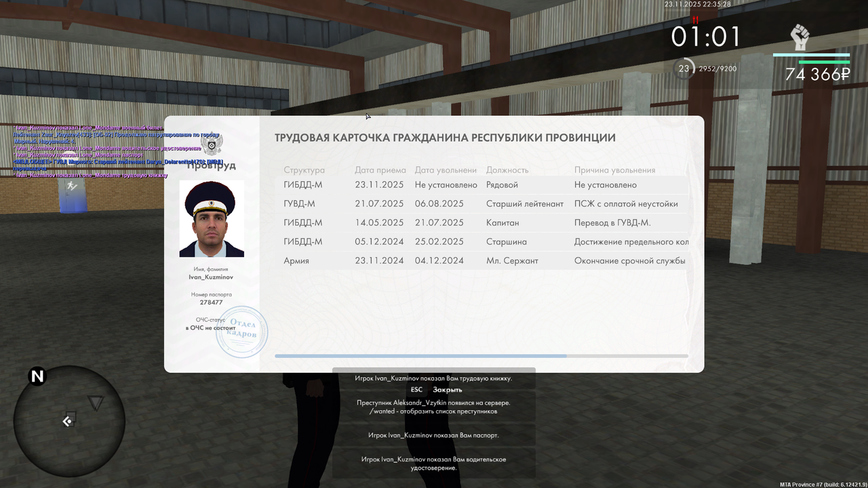868x488 pixels.
Task: Click the 14.05.2025 hire date
Action: coord(379,223)
